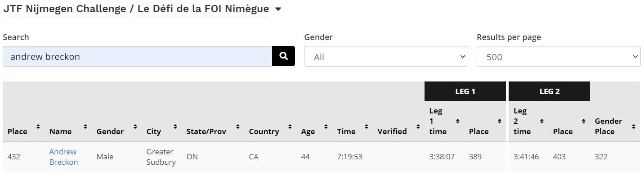This screenshot has height=176, width=644.
Task: Open Andrew Breckon's result link
Action: (x=63, y=157)
